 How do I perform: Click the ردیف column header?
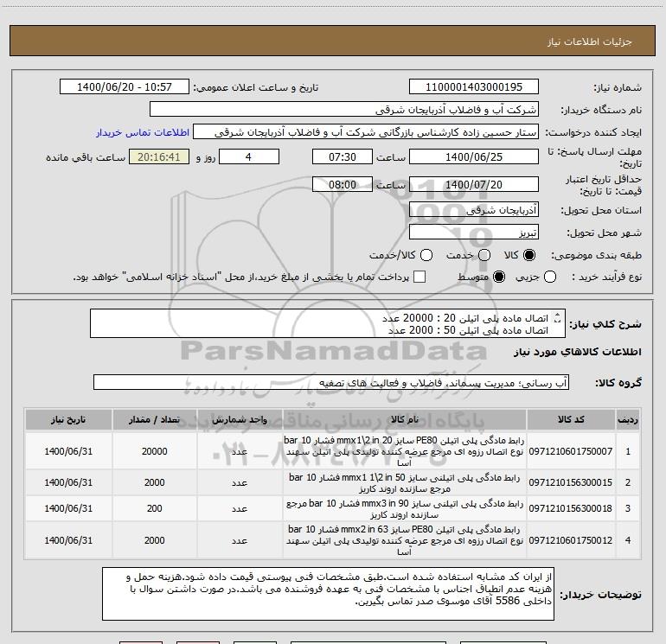(628, 420)
